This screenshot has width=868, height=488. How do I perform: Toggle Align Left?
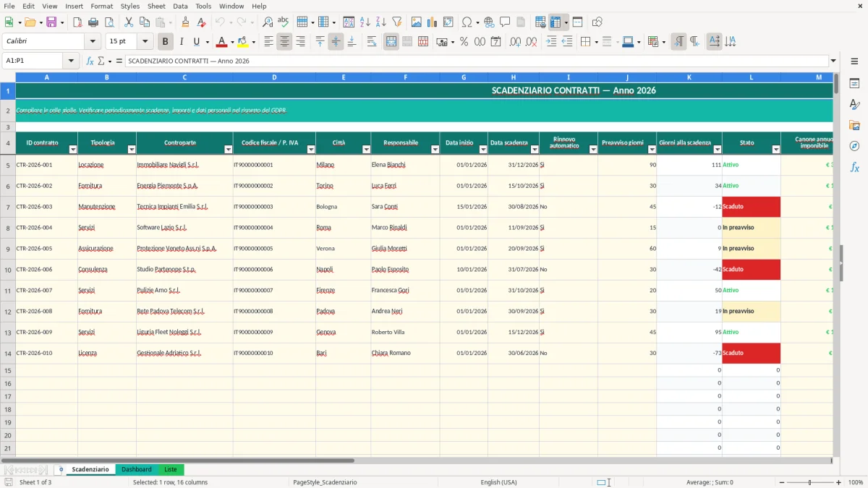pyautogui.click(x=269, y=42)
